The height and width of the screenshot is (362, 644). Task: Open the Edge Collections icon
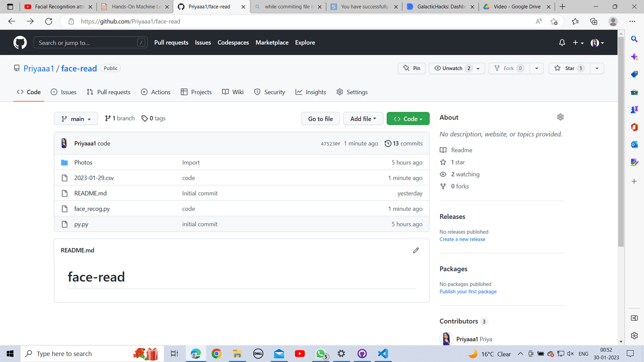[594, 21]
